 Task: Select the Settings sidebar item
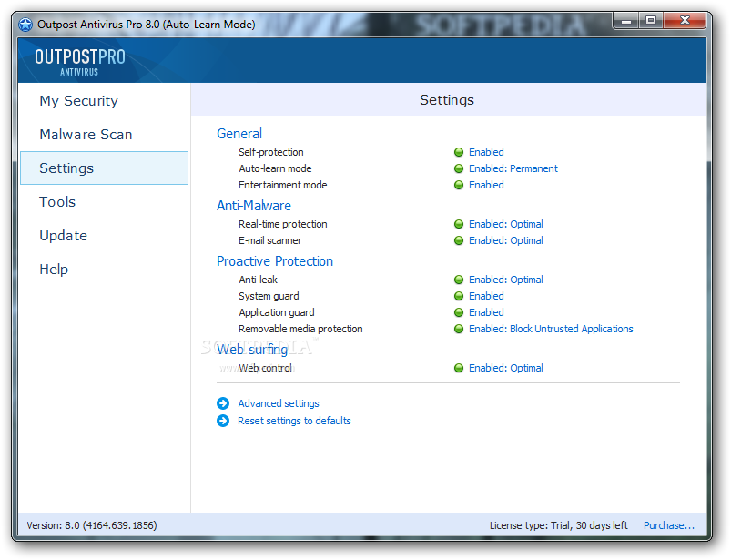(105, 168)
